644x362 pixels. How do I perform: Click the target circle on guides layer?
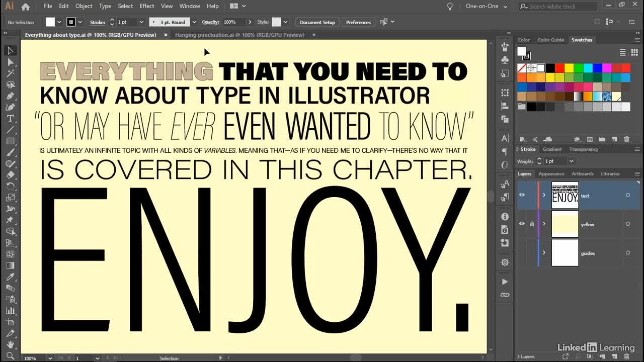click(627, 253)
